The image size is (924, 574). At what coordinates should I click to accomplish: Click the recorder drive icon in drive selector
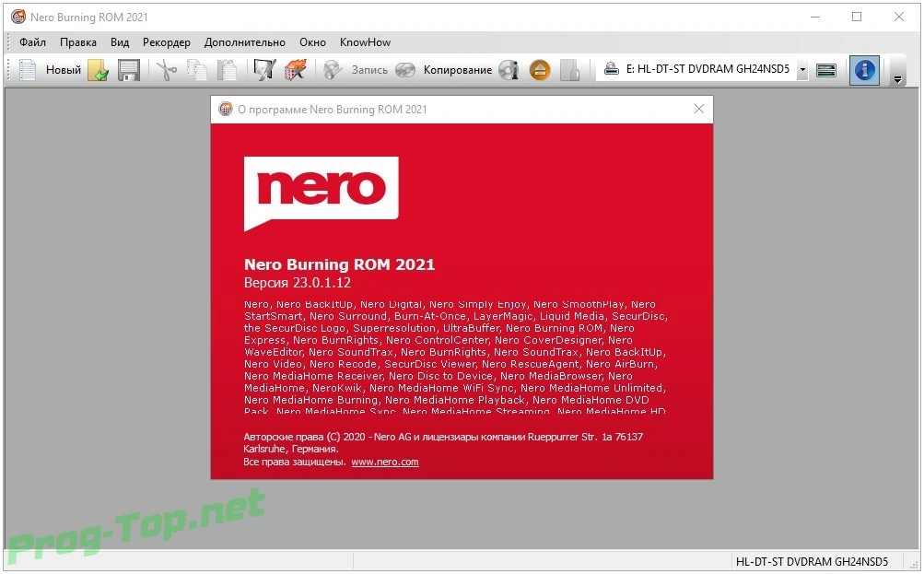(611, 69)
